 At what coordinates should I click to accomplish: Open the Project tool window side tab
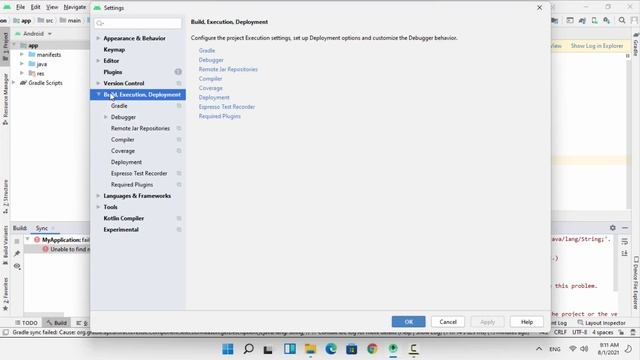click(5, 46)
